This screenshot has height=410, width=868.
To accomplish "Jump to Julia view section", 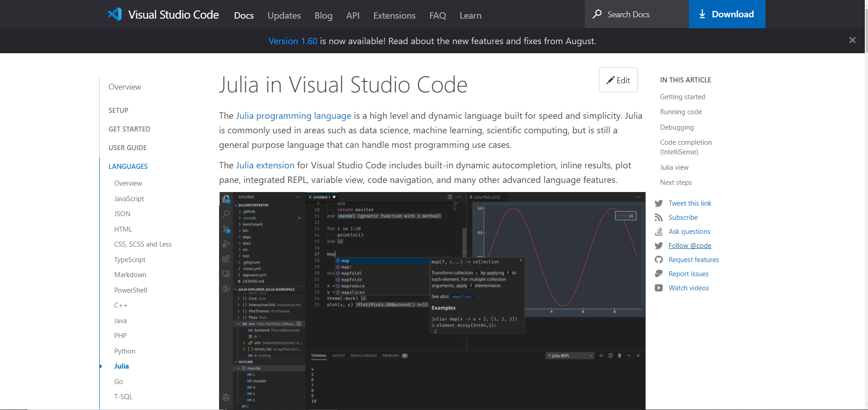I will pos(674,167).
